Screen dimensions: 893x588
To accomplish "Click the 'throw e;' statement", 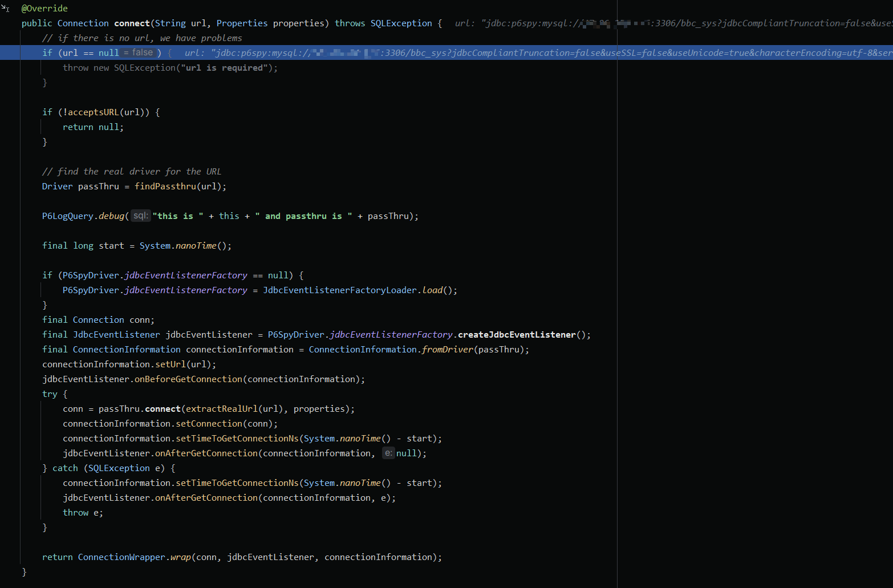I will (83, 513).
